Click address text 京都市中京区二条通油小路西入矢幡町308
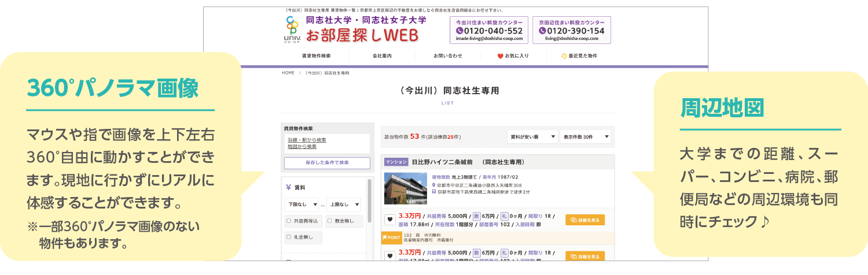The height and width of the screenshot is (275, 868). click(x=480, y=185)
